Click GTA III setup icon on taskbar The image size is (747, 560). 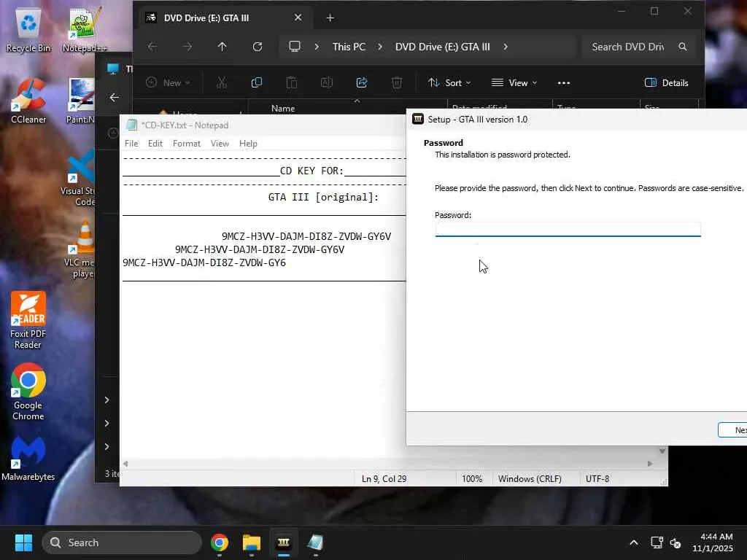coord(284,542)
